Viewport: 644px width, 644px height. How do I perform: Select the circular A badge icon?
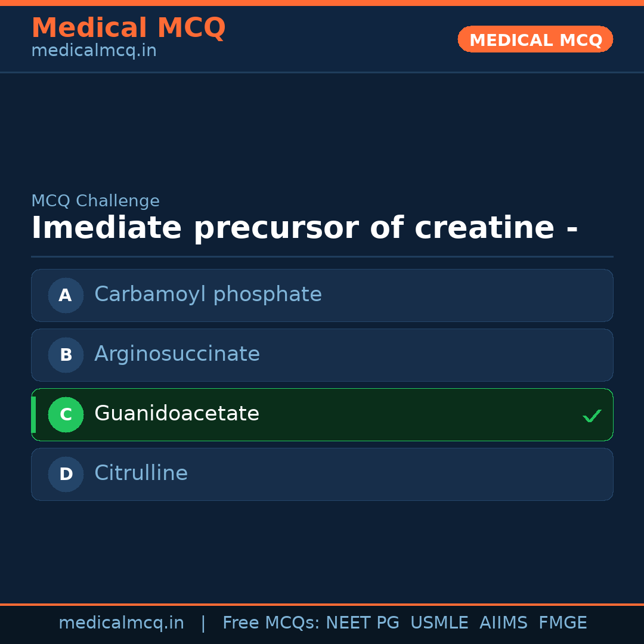(x=66, y=295)
